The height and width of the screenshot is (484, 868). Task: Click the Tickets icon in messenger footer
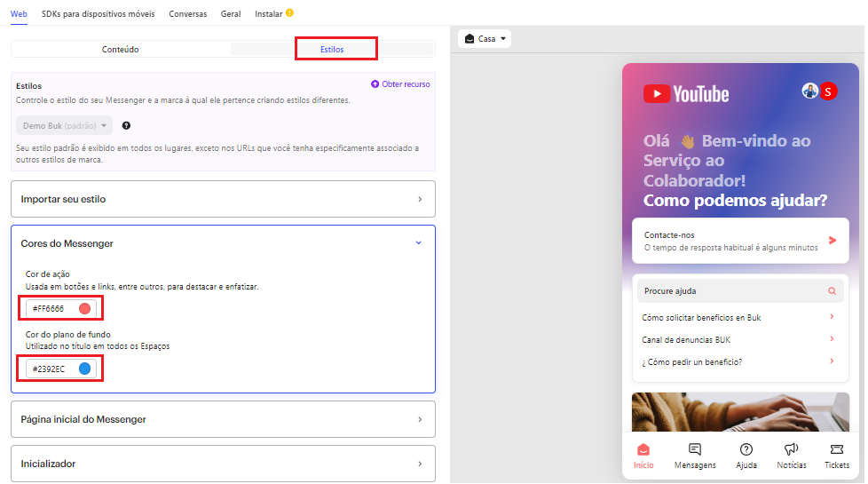pyautogui.click(x=836, y=450)
